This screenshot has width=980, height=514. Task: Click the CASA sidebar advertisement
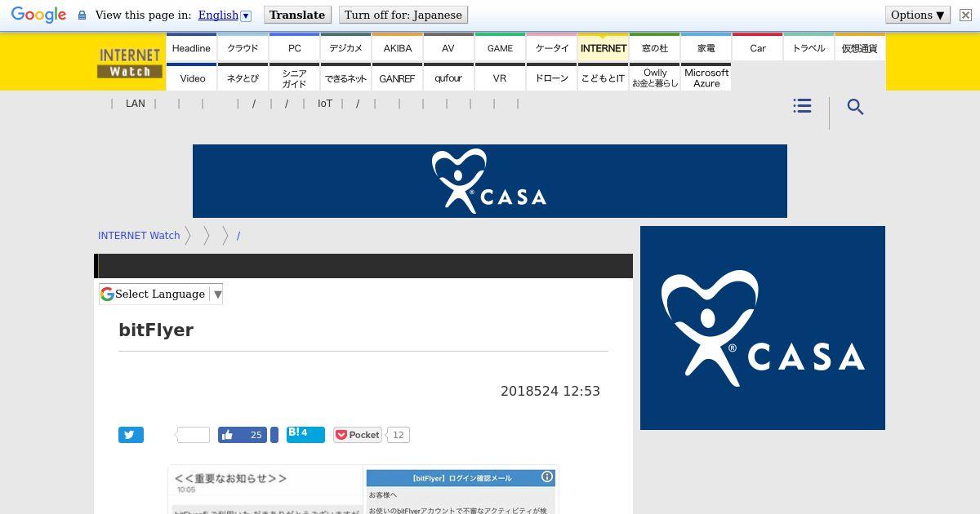pyautogui.click(x=763, y=328)
